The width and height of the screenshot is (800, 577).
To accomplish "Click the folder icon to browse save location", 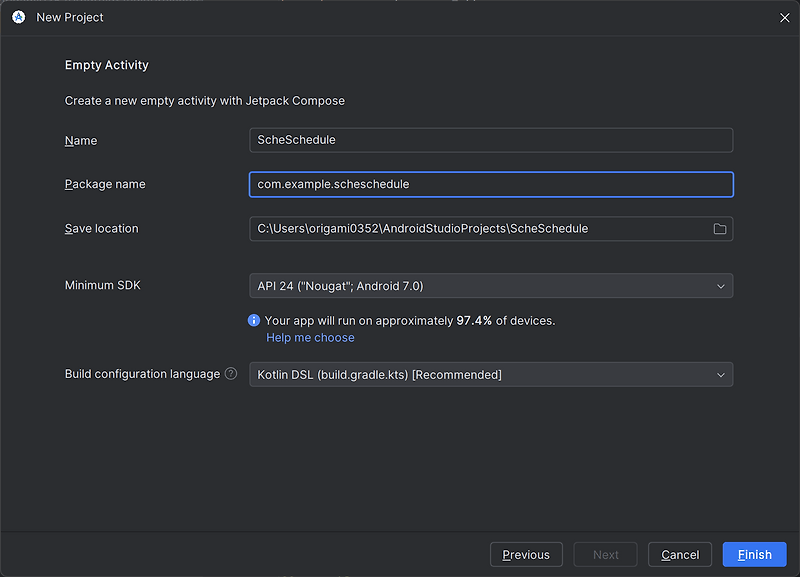I will coord(719,228).
